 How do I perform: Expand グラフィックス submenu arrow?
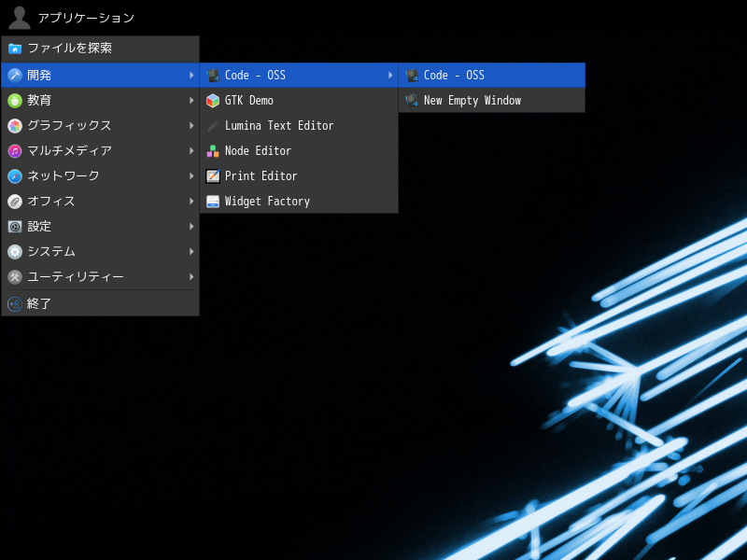point(191,126)
